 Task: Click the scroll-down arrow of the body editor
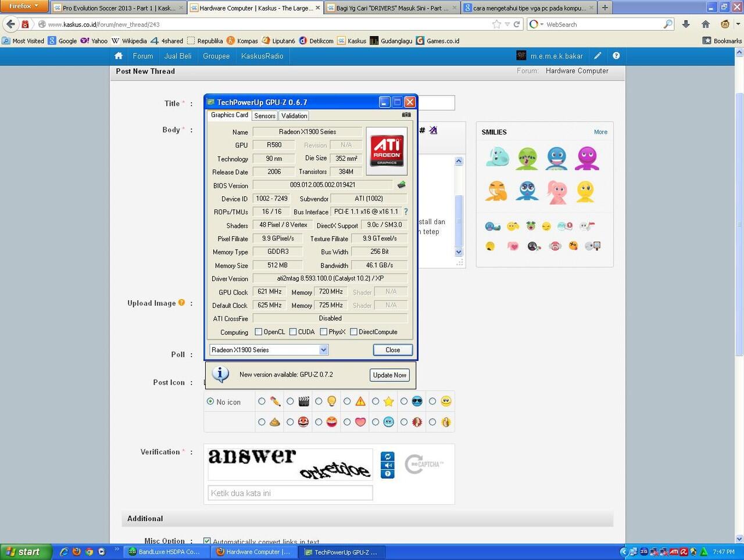click(x=459, y=252)
